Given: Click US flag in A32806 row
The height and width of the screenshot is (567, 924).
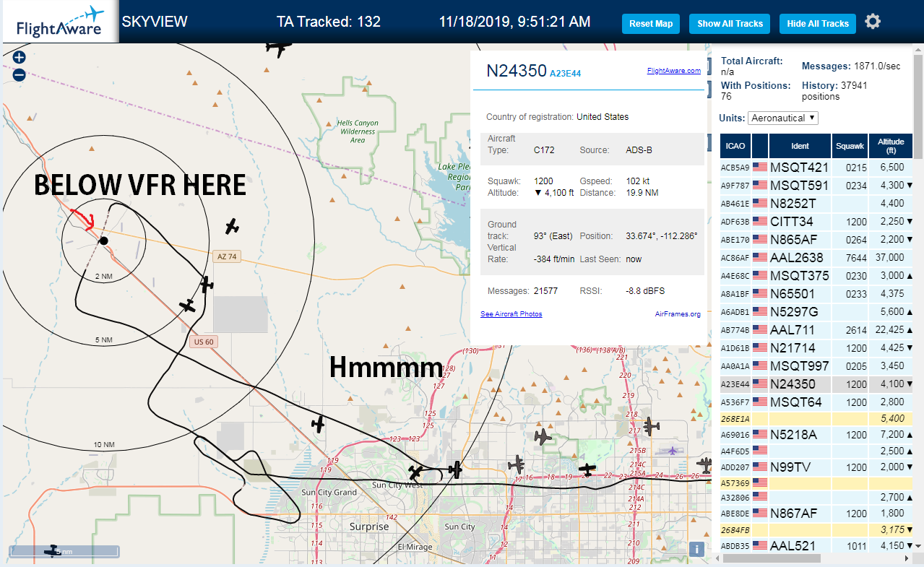Looking at the screenshot, I should [760, 498].
